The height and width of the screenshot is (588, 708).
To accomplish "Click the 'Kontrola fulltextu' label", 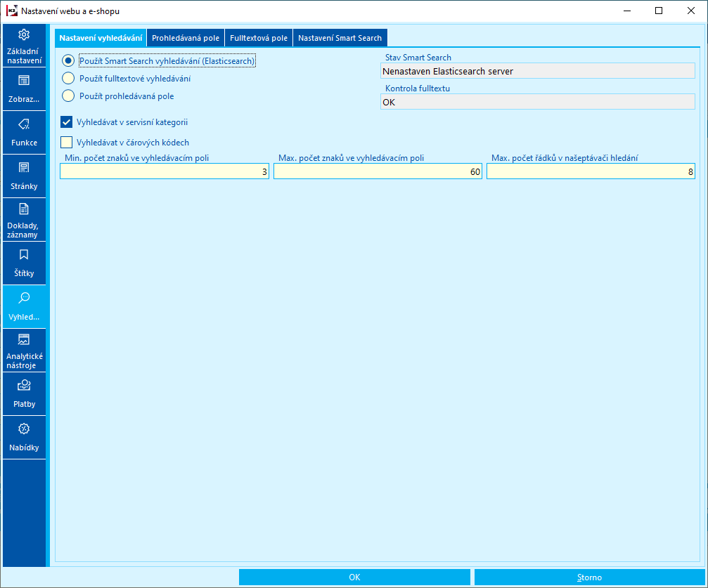I will coord(418,89).
